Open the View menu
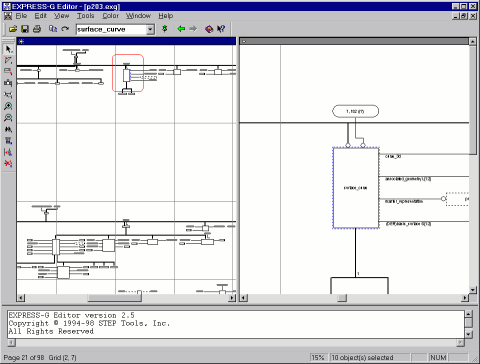The image size is (480, 364). pyautogui.click(x=62, y=16)
